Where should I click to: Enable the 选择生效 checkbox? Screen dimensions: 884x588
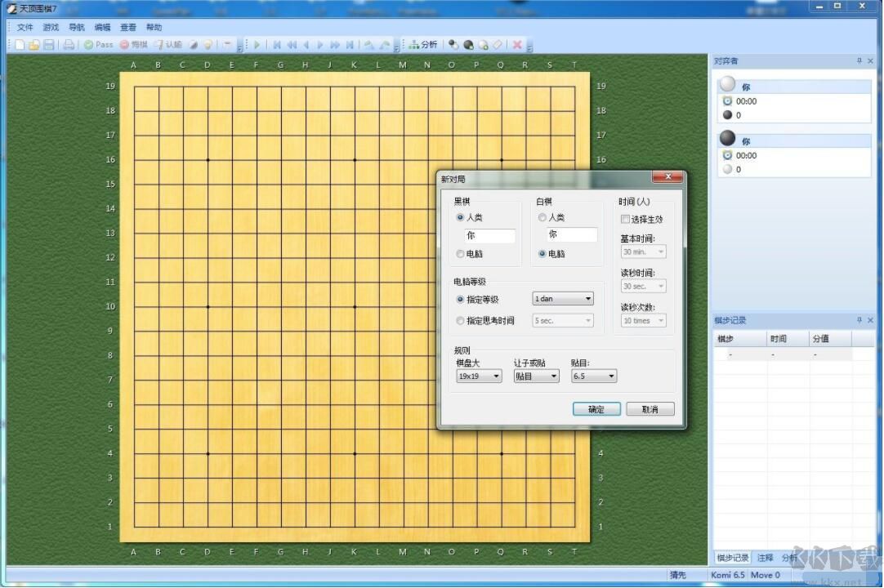coord(626,220)
